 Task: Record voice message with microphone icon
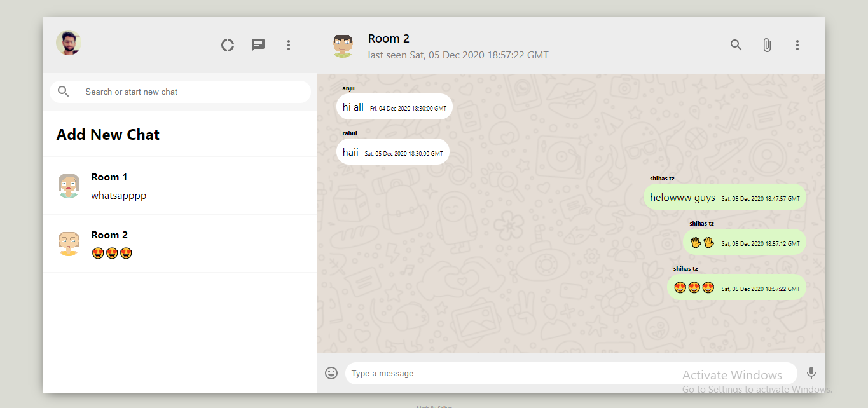click(811, 373)
